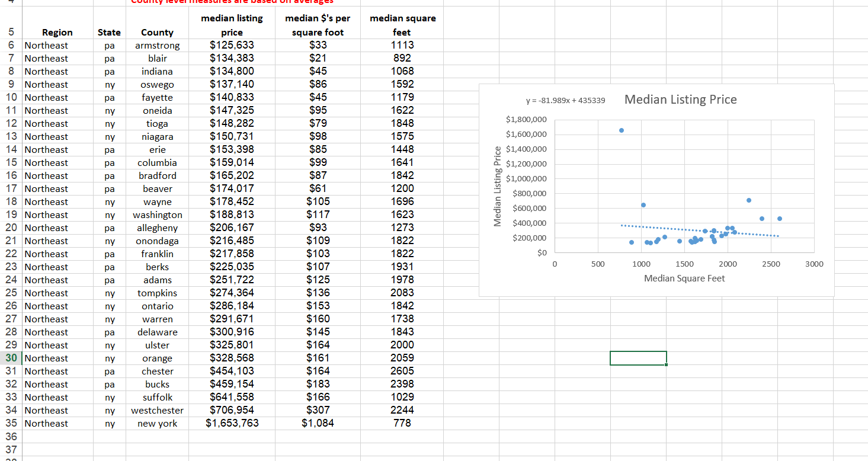Select the washington county cell
This screenshot has width=868, height=461.
tap(157, 215)
